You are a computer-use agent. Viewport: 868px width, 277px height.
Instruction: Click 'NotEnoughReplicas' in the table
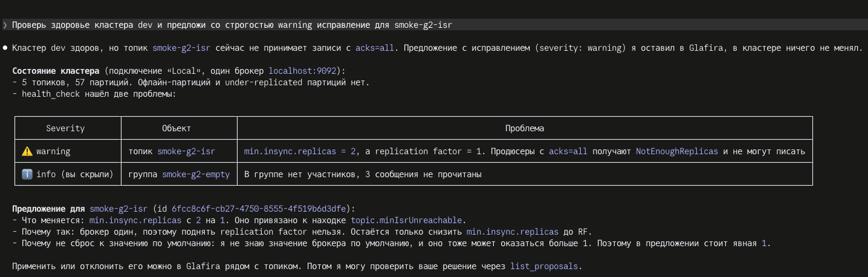pyautogui.click(x=677, y=151)
